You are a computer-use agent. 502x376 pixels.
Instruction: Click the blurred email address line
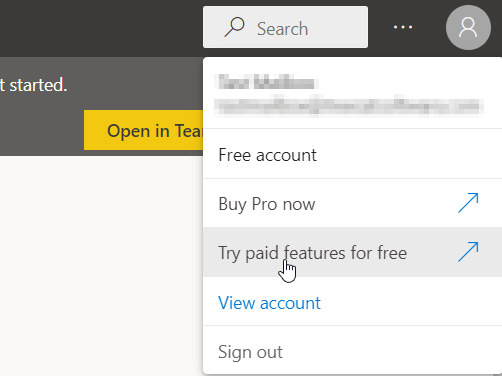pos(349,106)
